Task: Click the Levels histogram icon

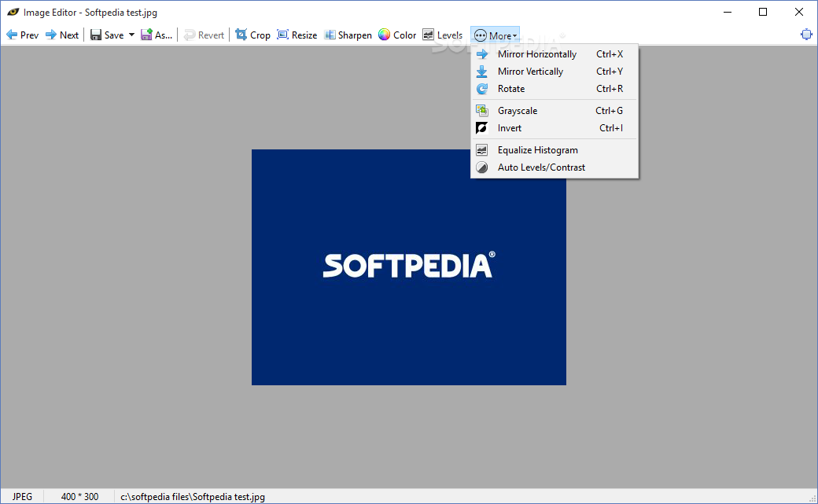Action: [428, 35]
